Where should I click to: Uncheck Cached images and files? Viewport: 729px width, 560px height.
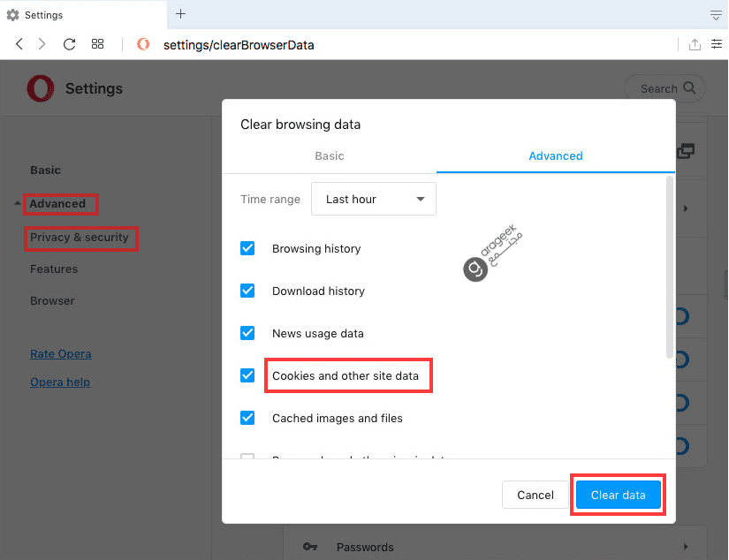tap(247, 418)
